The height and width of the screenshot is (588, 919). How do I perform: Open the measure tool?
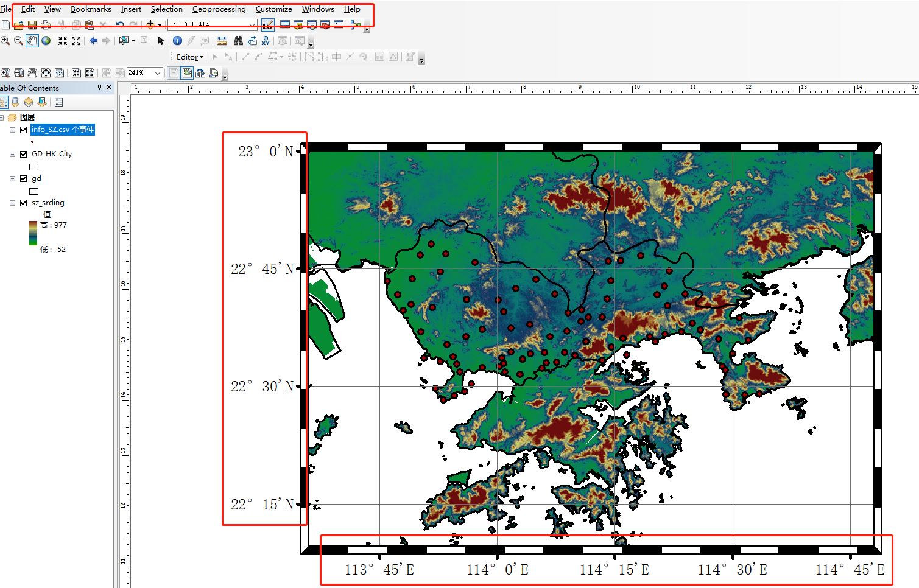222,41
